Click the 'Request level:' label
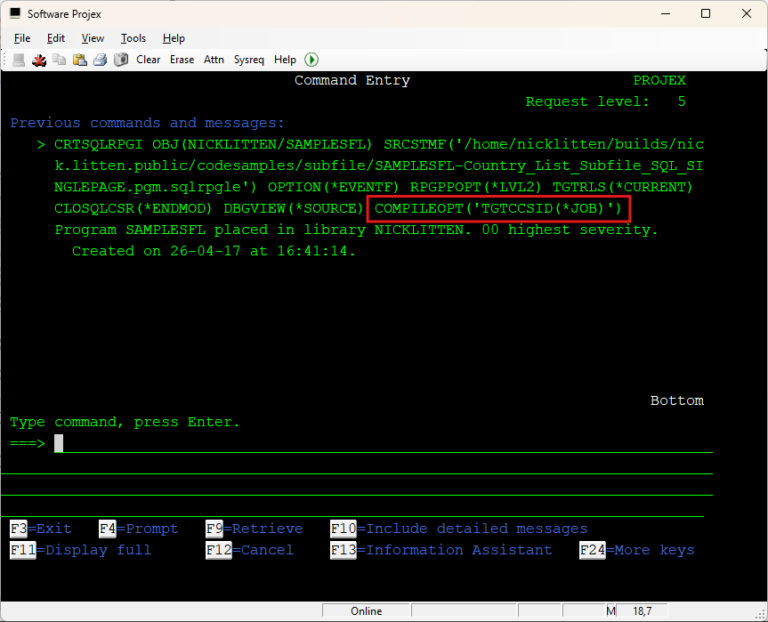The height and width of the screenshot is (622, 768). (587, 102)
